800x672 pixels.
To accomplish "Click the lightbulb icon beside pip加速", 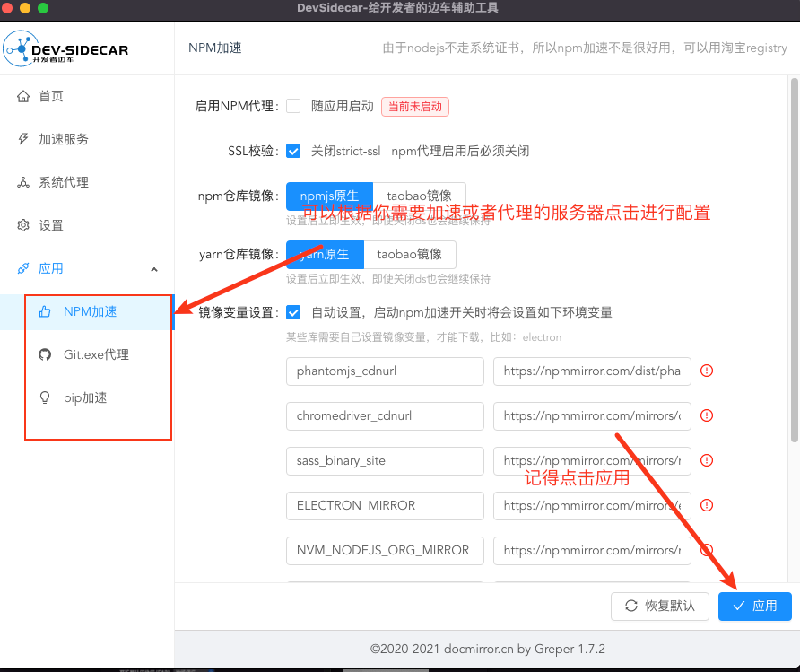I will tap(45, 397).
